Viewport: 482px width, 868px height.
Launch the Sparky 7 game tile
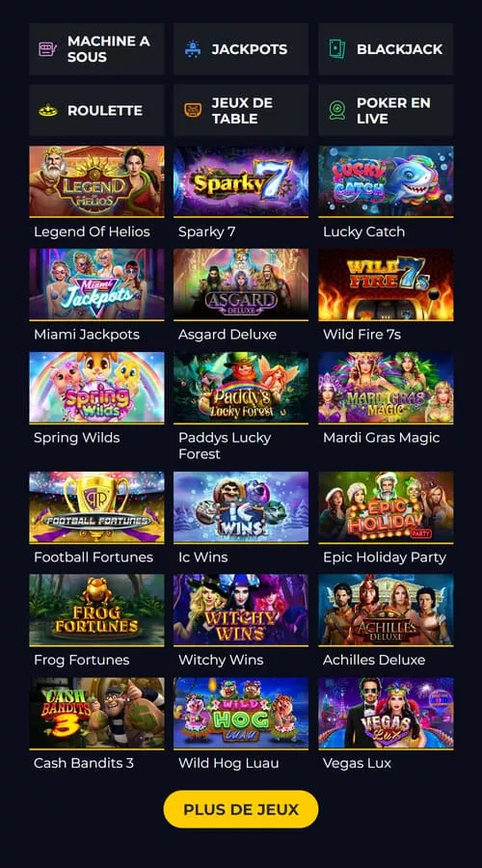[x=241, y=181]
